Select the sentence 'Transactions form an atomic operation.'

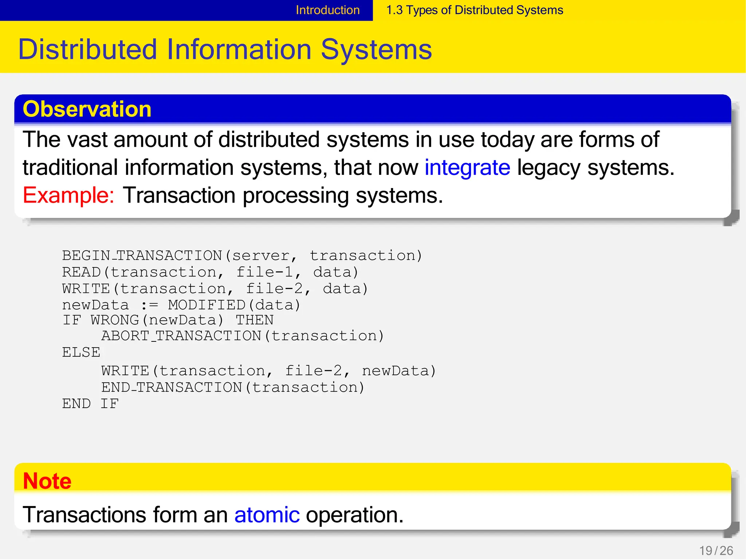[x=213, y=515]
